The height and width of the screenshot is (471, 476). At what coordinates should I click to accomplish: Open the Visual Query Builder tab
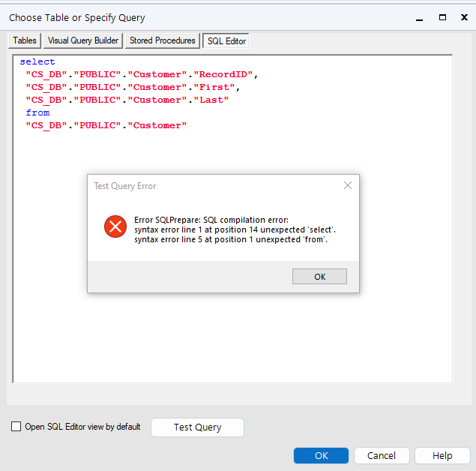(x=83, y=40)
